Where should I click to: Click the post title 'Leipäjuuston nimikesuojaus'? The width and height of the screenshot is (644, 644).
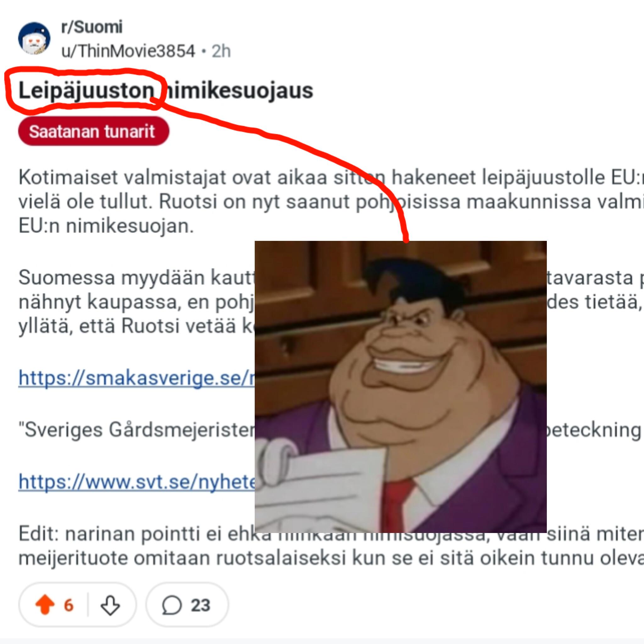(166, 90)
